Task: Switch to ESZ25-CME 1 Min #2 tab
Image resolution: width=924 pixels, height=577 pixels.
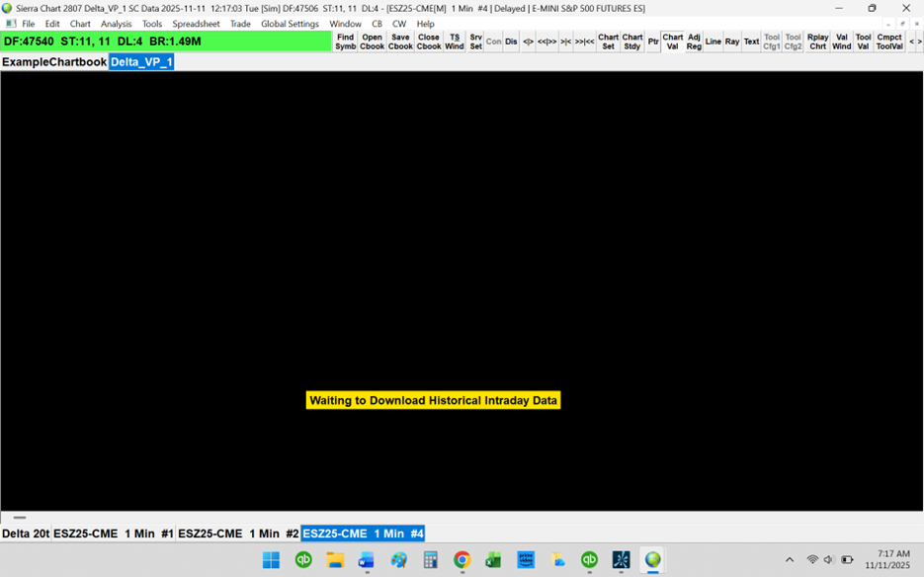Action: [x=239, y=534]
